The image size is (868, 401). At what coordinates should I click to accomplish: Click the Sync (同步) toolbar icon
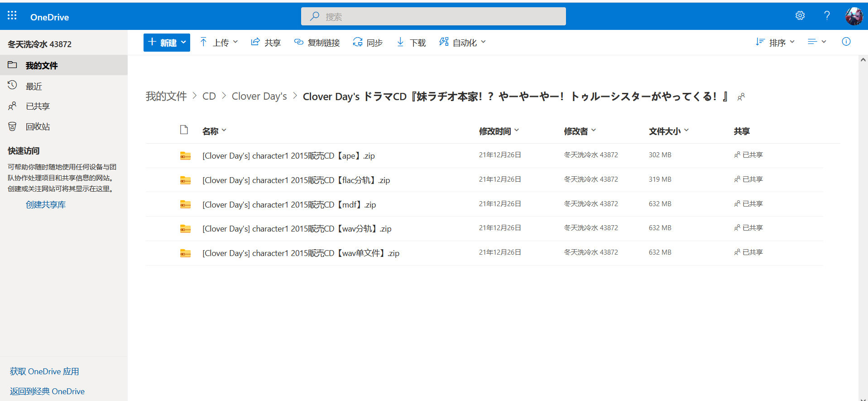358,43
